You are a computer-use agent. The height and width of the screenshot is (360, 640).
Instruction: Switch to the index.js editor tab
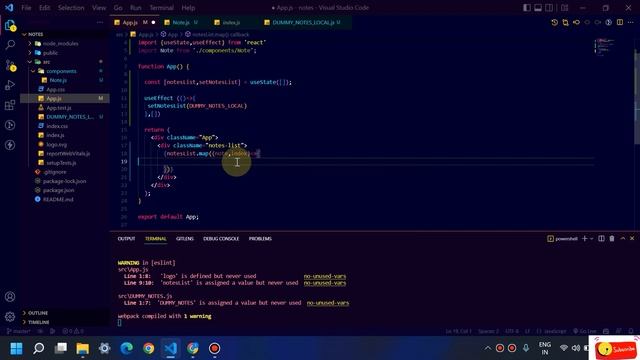[231, 22]
